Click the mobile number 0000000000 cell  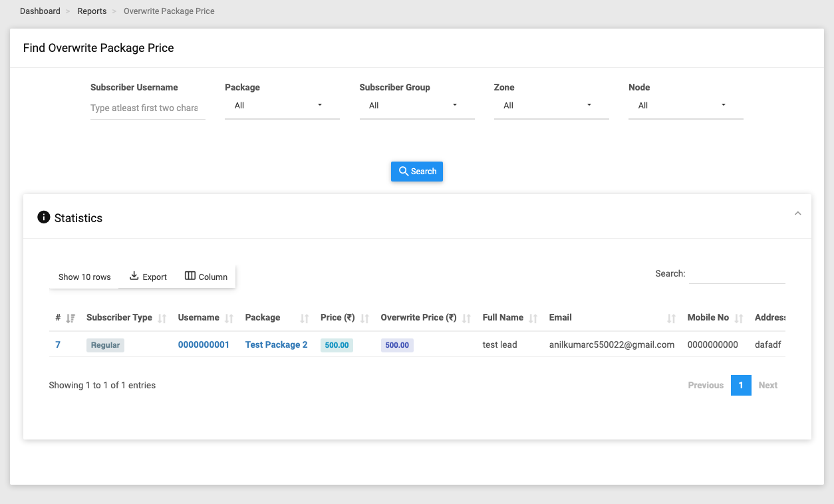(713, 344)
